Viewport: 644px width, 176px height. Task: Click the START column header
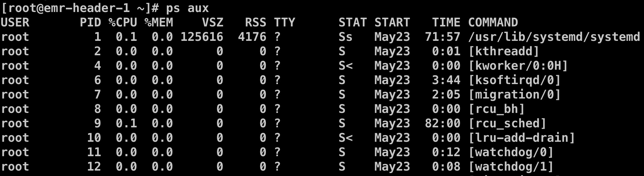click(392, 23)
